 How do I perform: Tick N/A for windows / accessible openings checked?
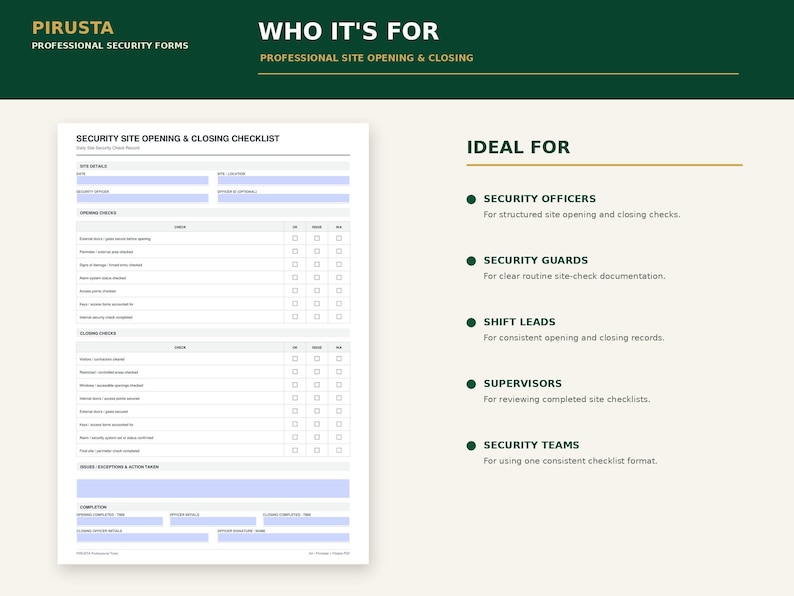point(339,385)
